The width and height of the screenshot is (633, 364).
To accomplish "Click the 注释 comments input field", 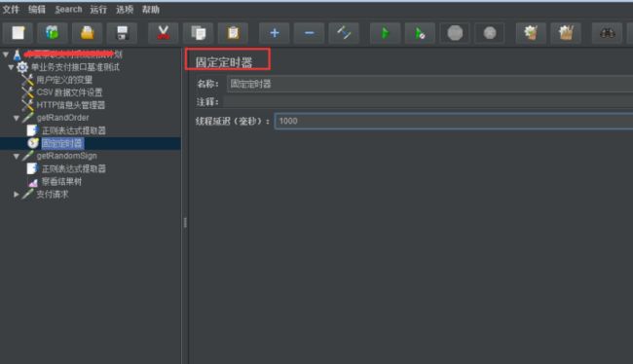I will coord(428,101).
